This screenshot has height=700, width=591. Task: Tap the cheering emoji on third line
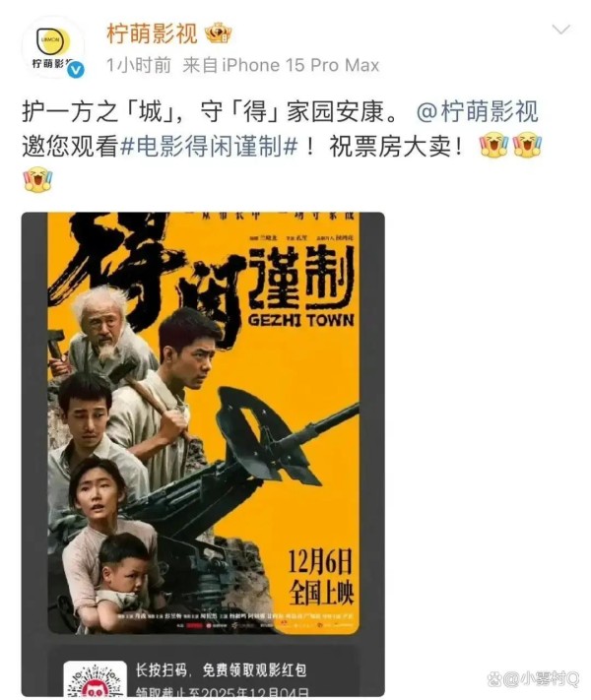(38, 179)
